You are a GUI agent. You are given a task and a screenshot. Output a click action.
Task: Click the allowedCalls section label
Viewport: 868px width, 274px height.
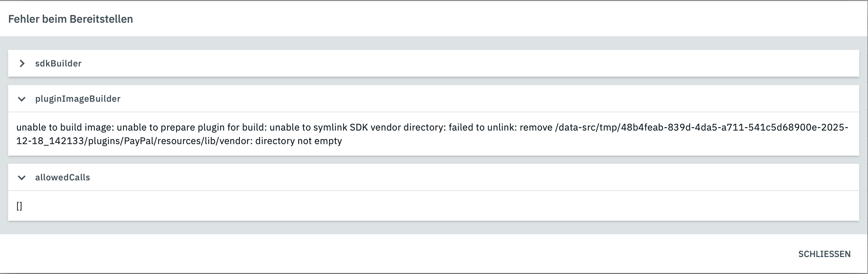(x=62, y=177)
